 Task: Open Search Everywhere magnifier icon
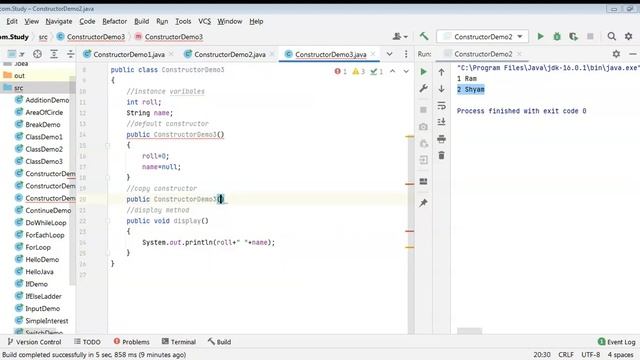(x=611, y=36)
